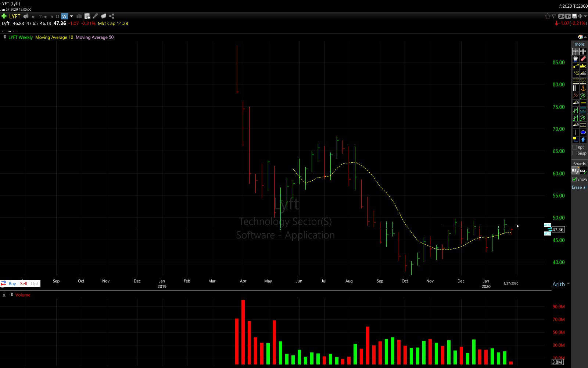Select the 'abc' text annotation tool
588x368 pixels.
[583, 66]
